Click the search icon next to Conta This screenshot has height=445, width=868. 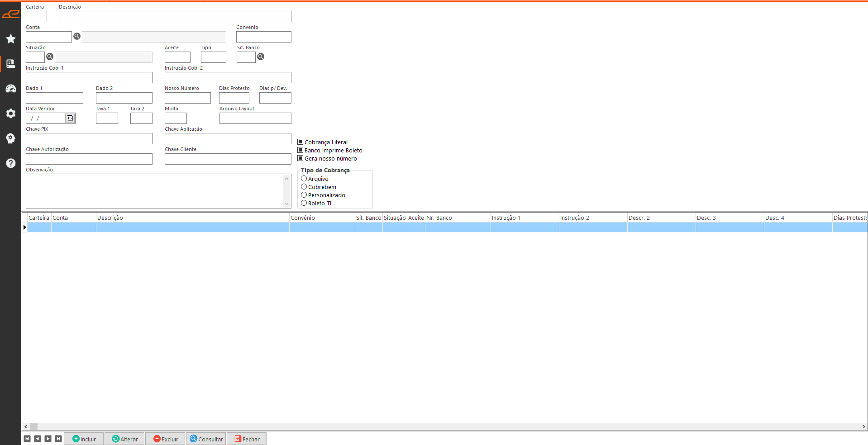(x=77, y=36)
